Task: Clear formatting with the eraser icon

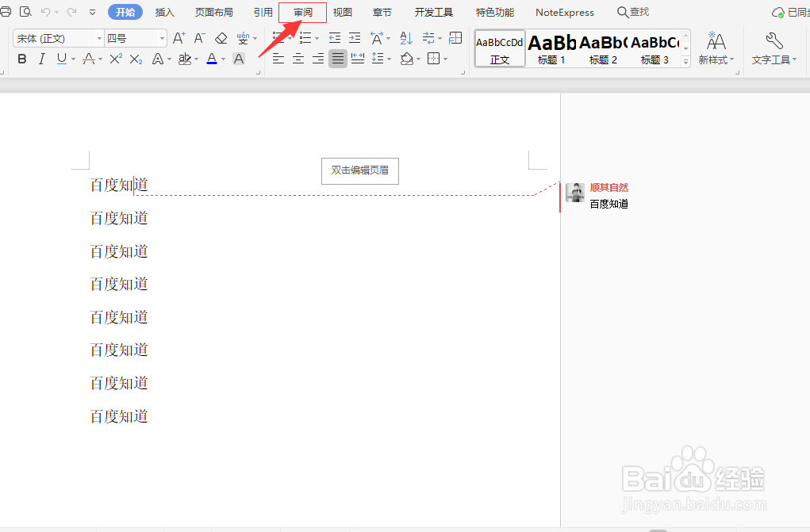Action: 221,38
